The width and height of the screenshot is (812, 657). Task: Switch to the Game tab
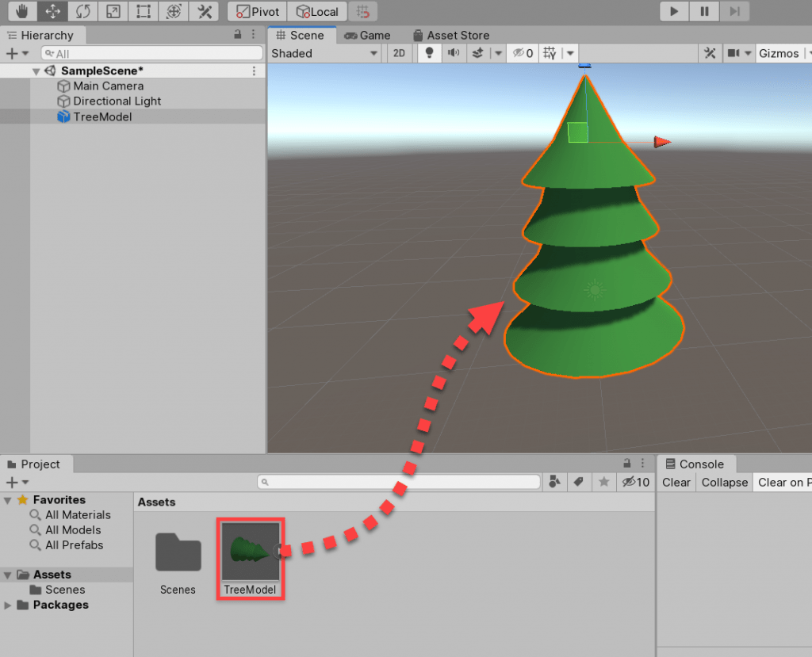[367, 35]
